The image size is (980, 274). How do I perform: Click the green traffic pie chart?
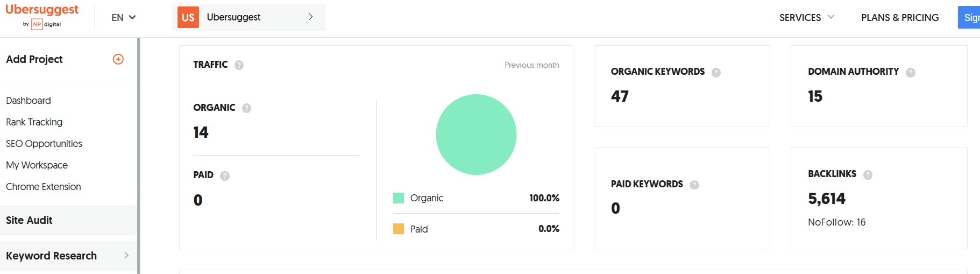pyautogui.click(x=476, y=135)
